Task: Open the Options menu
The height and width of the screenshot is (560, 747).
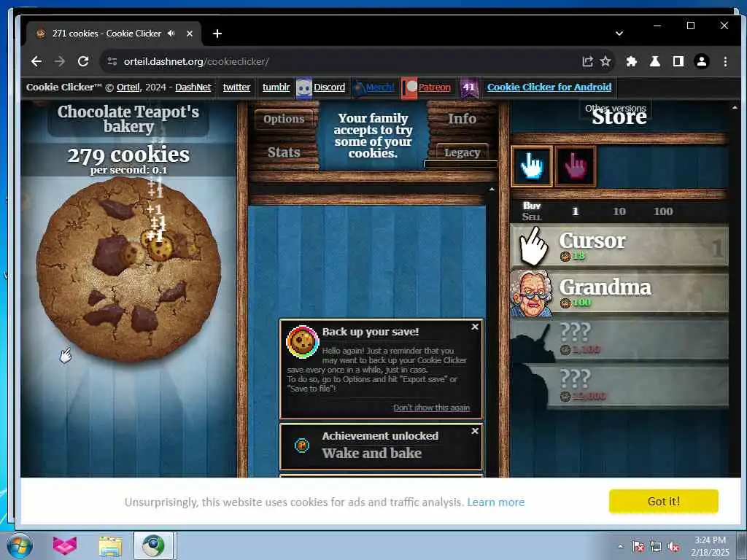Action: coord(284,119)
